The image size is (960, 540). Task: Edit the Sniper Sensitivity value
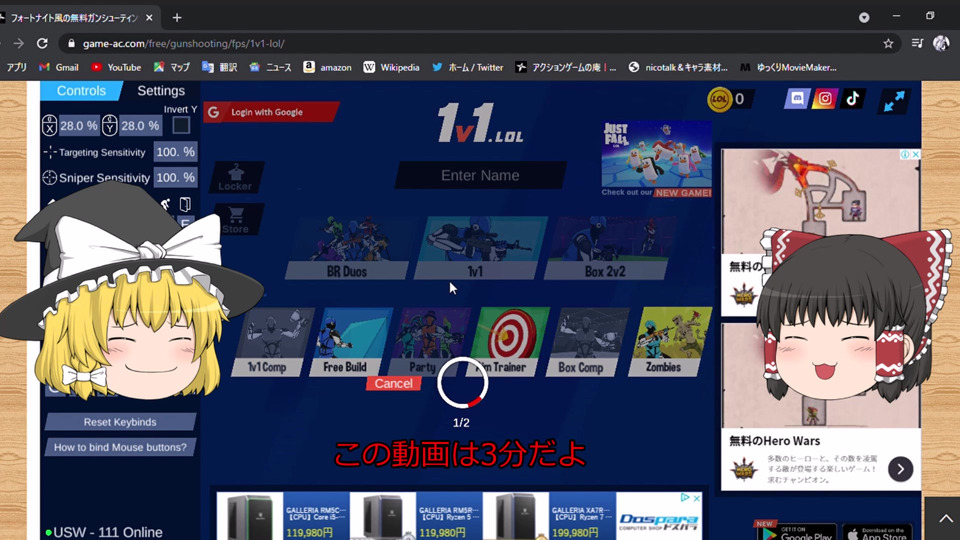click(x=175, y=178)
